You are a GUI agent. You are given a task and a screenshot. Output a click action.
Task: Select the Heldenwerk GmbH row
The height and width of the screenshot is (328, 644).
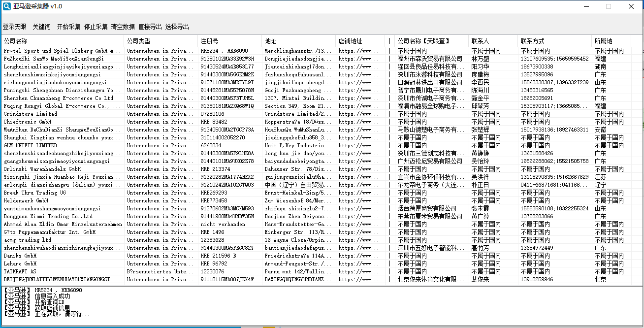(317, 200)
